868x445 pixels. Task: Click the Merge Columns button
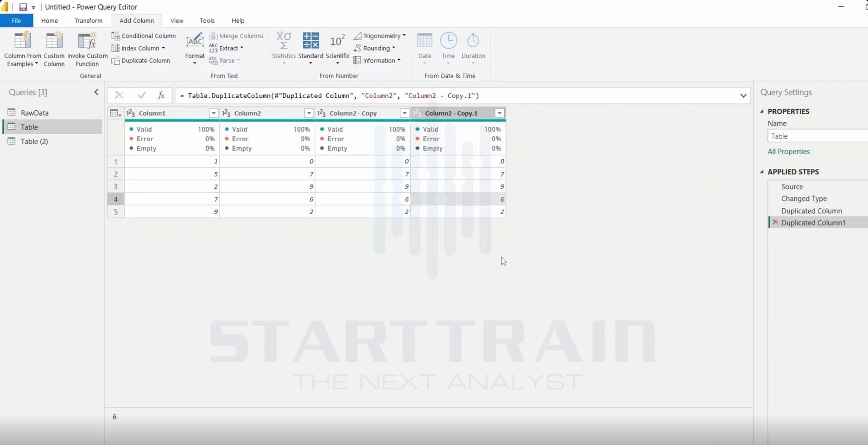236,36
